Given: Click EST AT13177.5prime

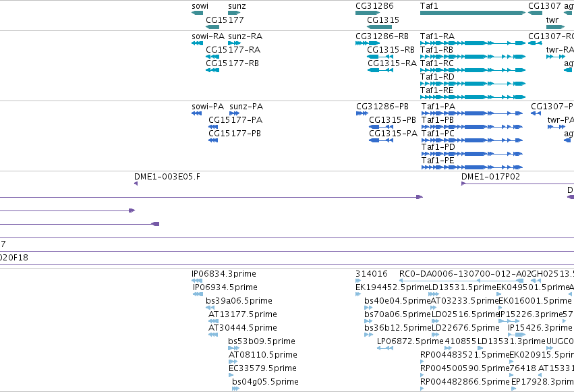Looking at the screenshot, I should 213,321.
